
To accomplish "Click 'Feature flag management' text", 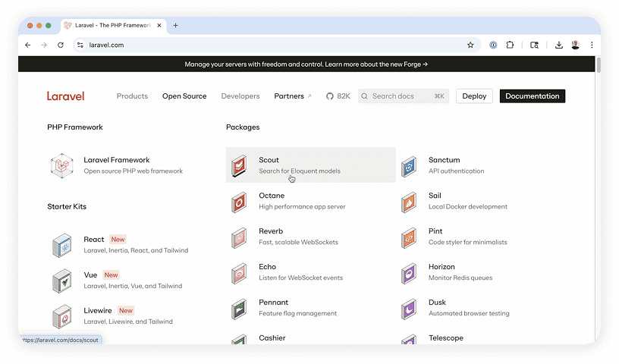I will coord(297,313).
